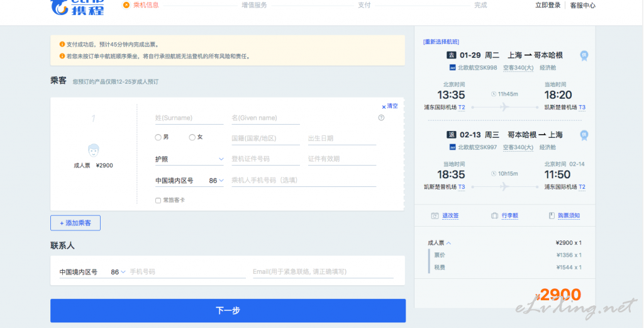
Task: Click the SAS logo beside SK997
Action: pyautogui.click(x=452, y=147)
